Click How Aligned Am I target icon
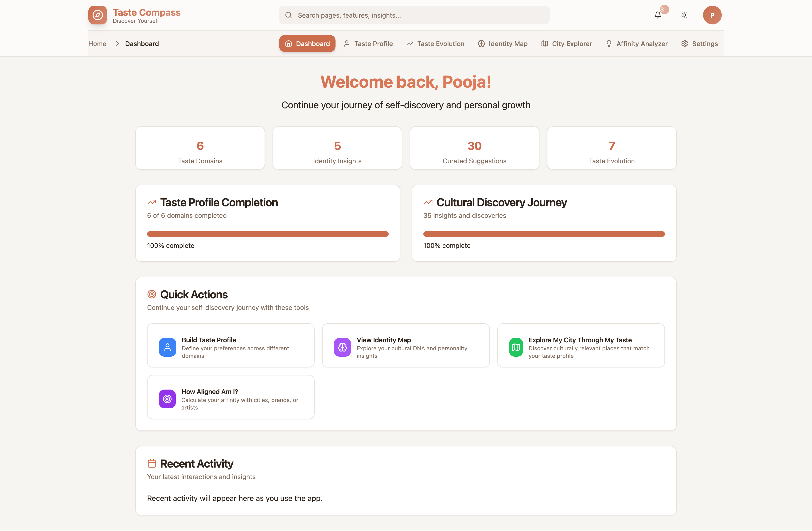 167,398
